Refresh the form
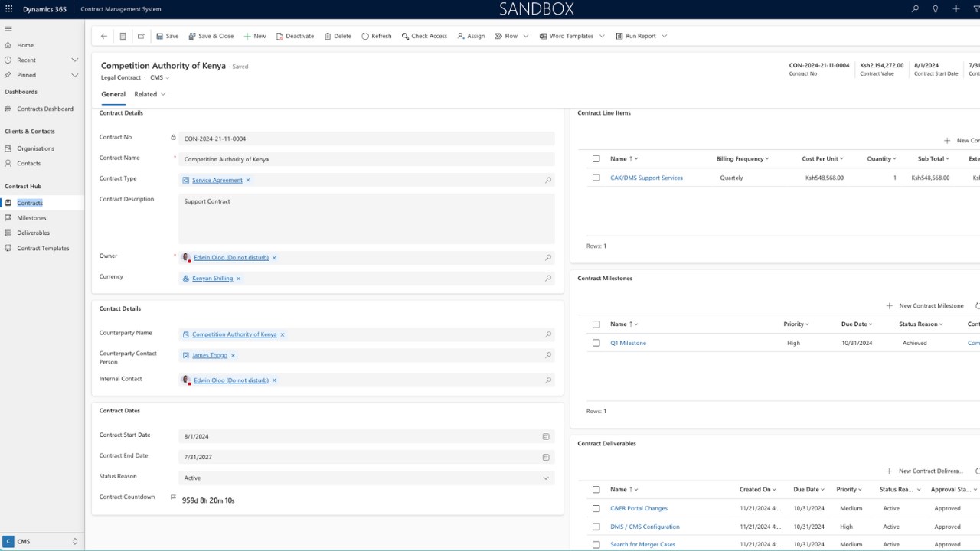Image resolution: width=980 pixels, height=551 pixels. point(376,36)
